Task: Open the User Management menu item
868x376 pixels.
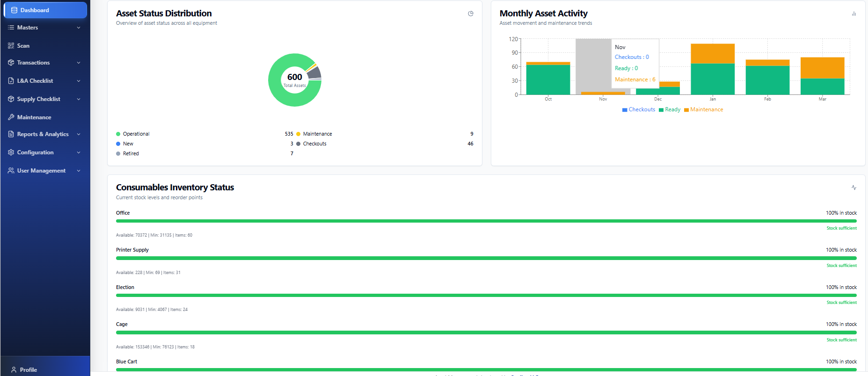Action: click(x=41, y=171)
